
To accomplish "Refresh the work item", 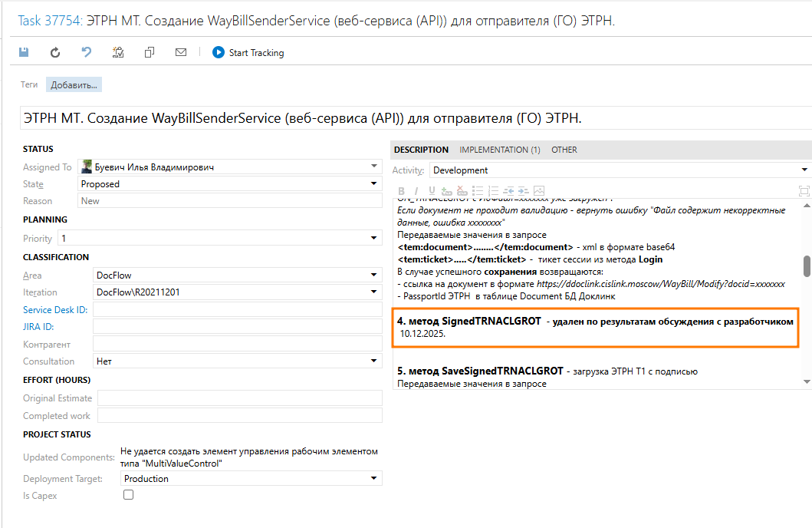I will point(55,52).
